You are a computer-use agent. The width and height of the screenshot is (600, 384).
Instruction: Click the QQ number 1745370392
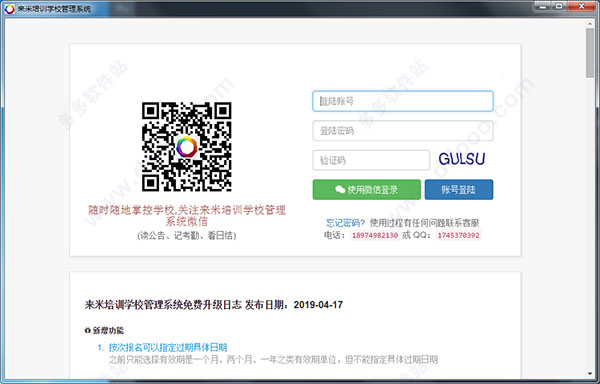click(458, 235)
